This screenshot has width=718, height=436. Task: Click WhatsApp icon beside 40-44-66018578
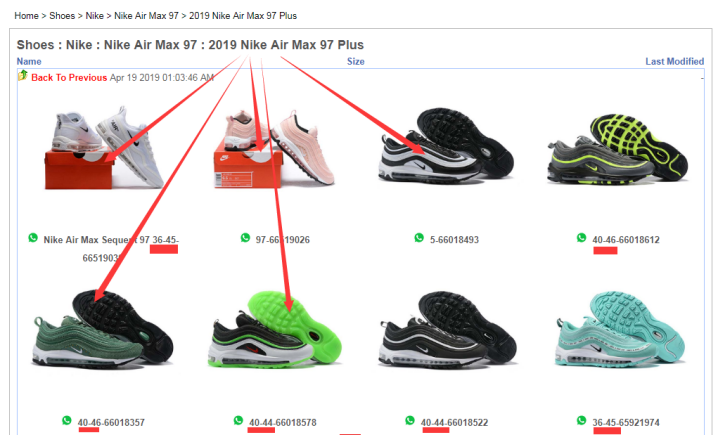point(238,420)
